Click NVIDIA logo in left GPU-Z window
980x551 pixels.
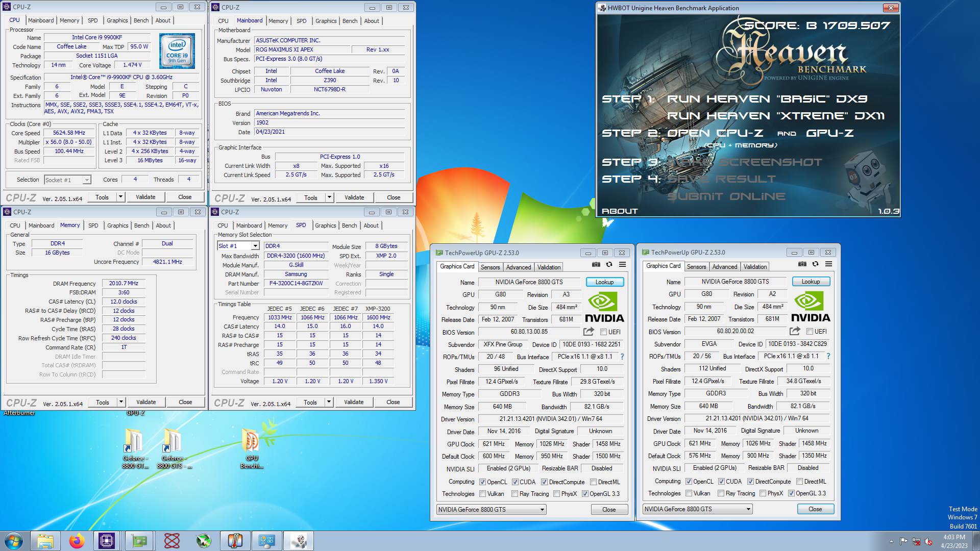pos(604,308)
